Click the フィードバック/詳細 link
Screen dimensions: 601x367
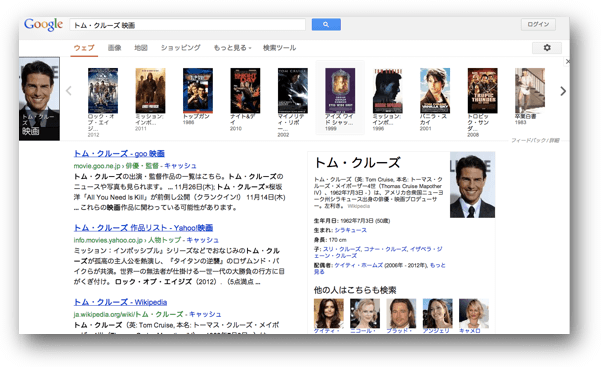pyautogui.click(x=535, y=140)
